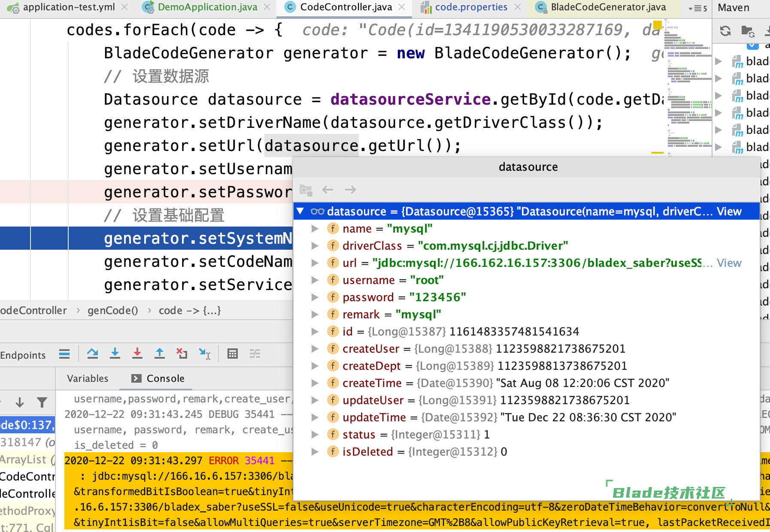Viewport: 770px width, 532px height.
Task: Select the createDept field row
Action: [526, 366]
